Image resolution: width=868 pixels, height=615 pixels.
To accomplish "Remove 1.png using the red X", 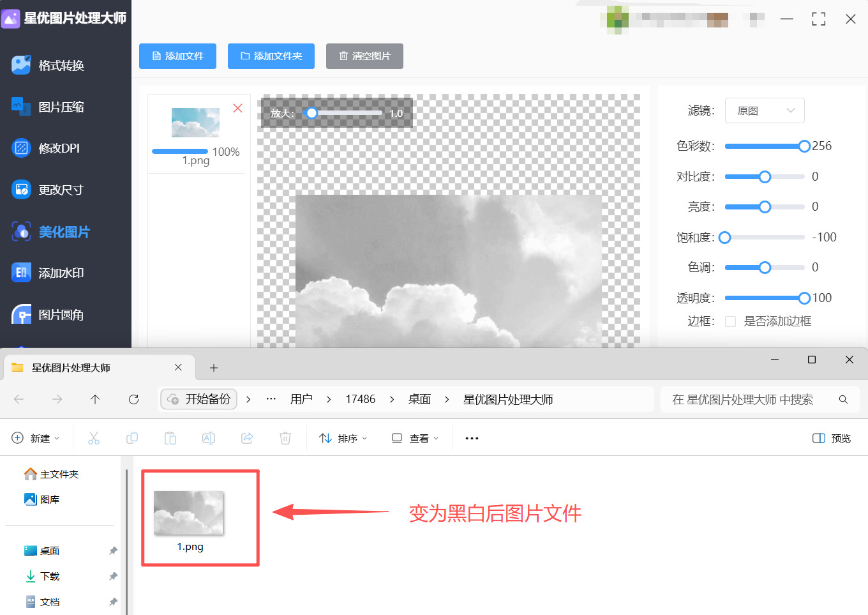I will [237, 108].
